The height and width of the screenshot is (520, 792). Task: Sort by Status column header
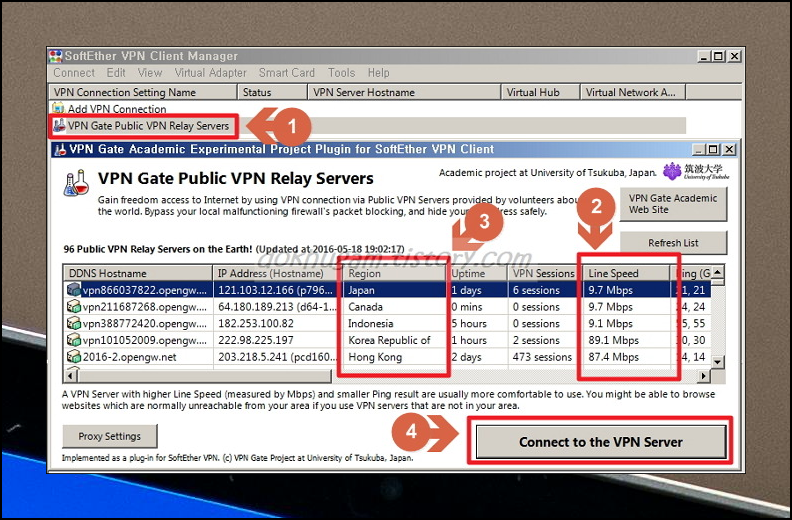(x=272, y=92)
